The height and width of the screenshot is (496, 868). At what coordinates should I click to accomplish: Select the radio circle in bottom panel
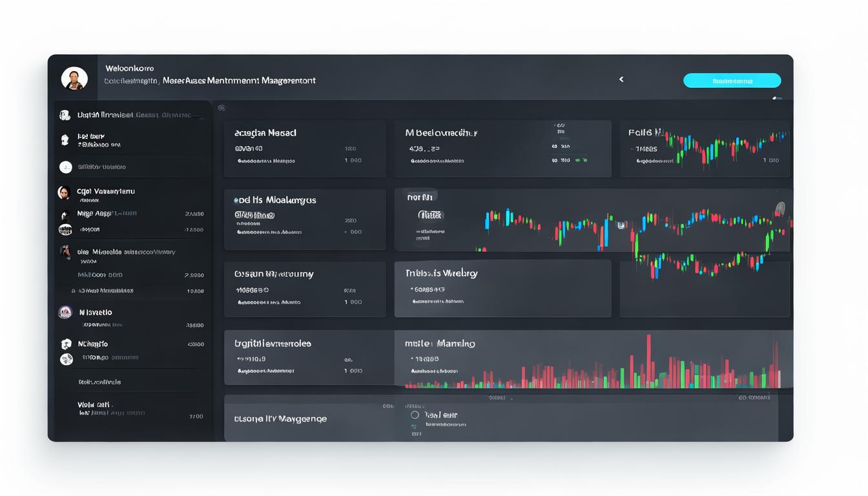(x=415, y=415)
